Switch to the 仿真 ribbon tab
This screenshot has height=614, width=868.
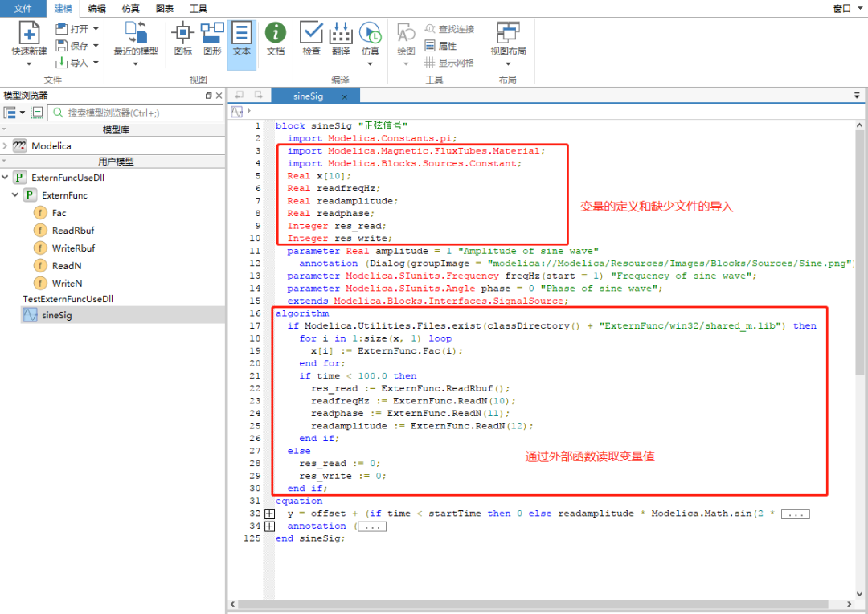131,8
